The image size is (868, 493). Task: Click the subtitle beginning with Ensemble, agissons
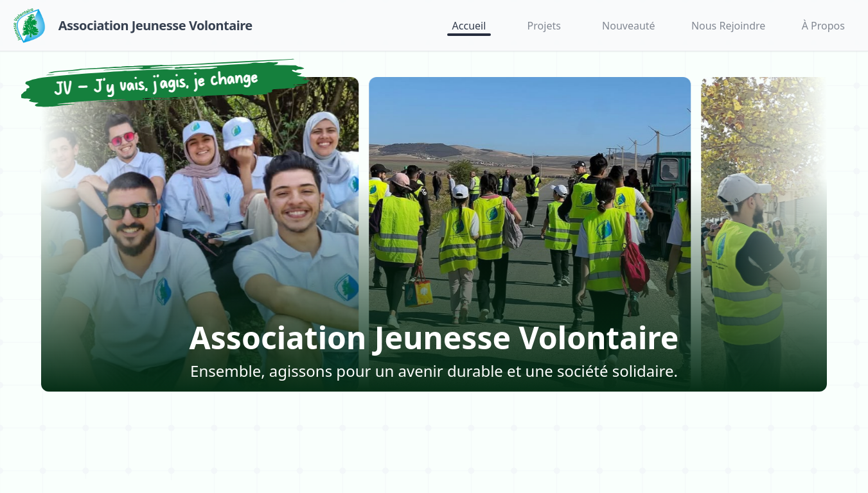pos(434,371)
